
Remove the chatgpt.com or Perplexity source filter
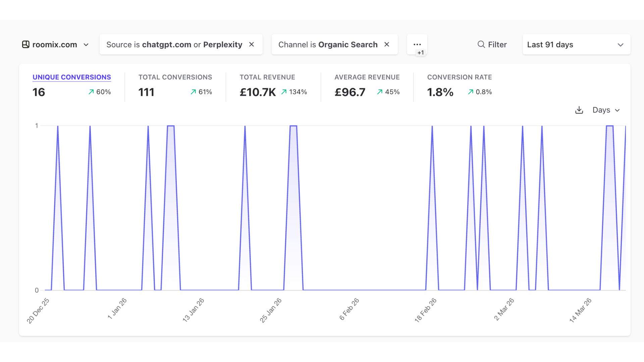click(252, 44)
